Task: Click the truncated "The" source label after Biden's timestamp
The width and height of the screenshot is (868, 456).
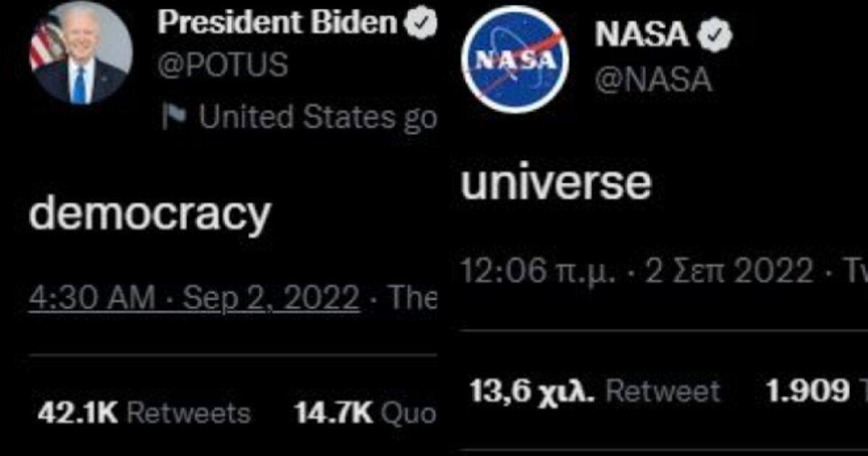Action: click(414, 297)
